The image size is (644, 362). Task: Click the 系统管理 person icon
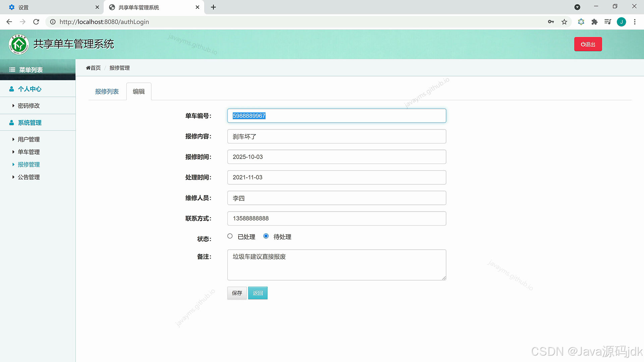pos(11,123)
